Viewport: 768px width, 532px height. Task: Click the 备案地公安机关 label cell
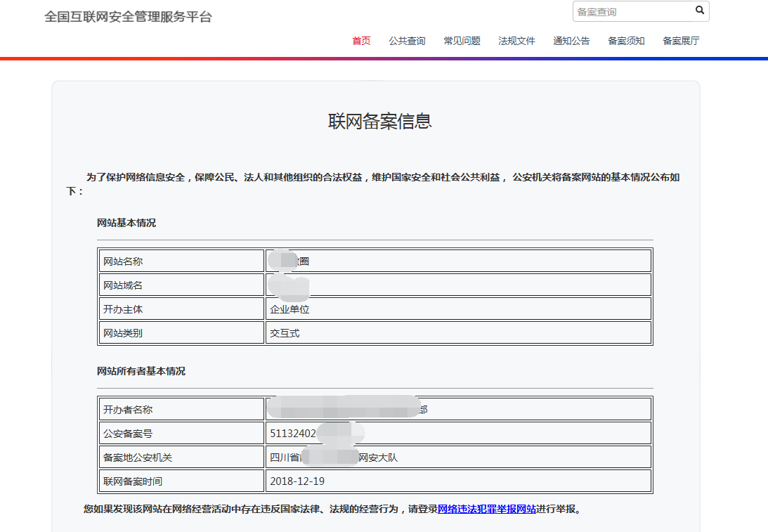tap(181, 458)
